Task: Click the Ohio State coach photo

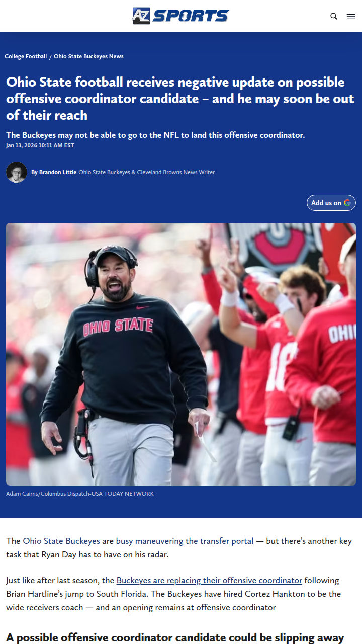Action: pos(181,354)
